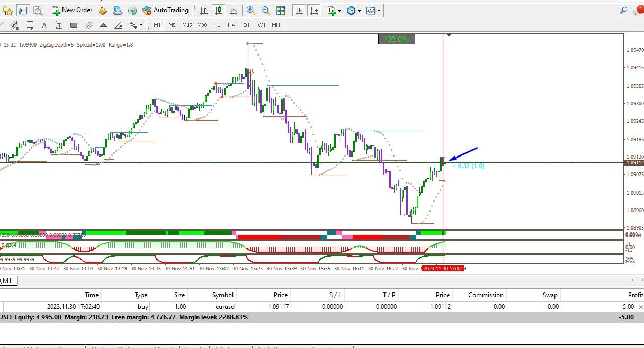This screenshot has width=644, height=348.
Task: Toggle chart shift from right border
Action: point(315,10)
